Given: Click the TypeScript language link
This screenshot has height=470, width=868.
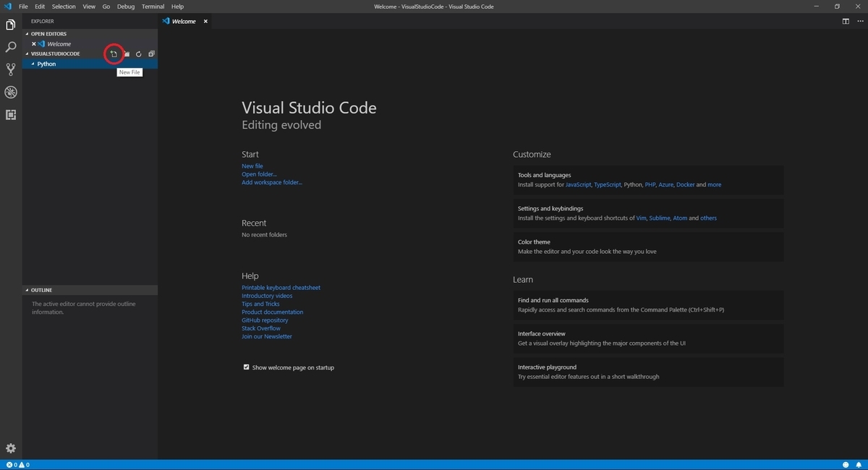Looking at the screenshot, I should point(608,185).
